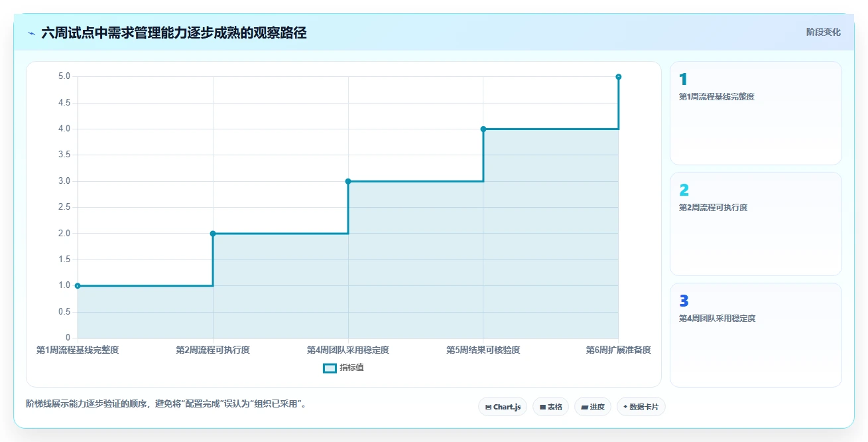The width and height of the screenshot is (868, 442).
Task: Select the 进度 tag pill
Action: tap(593, 407)
